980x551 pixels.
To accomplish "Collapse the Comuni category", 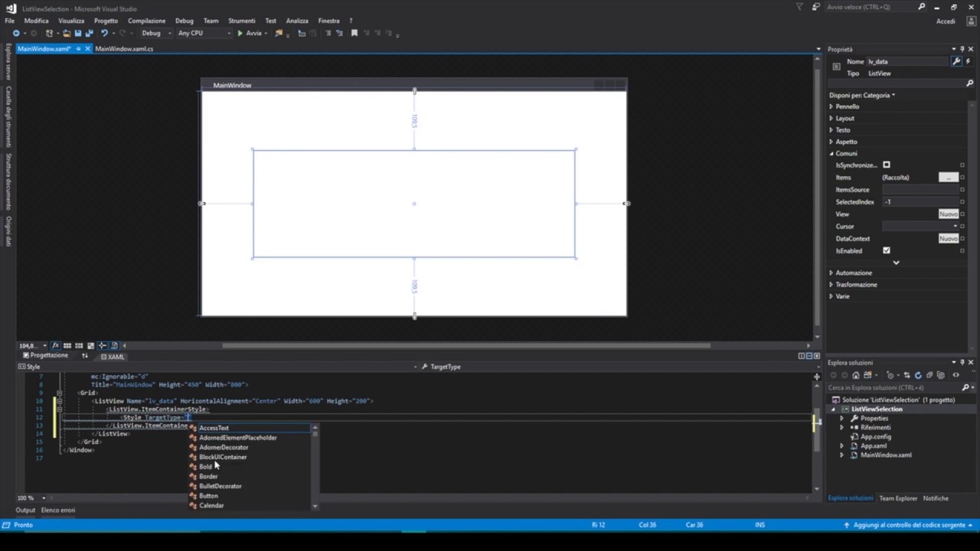I will 831,154.
